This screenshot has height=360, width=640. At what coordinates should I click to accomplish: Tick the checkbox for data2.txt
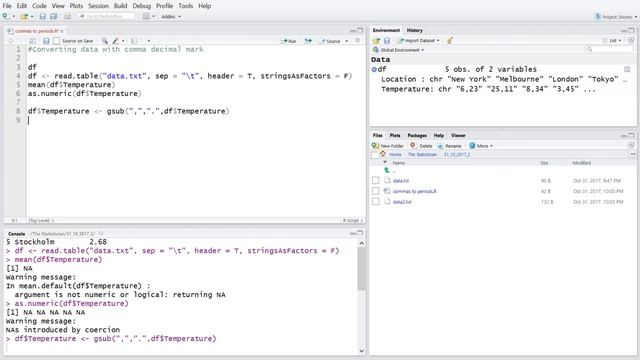376,202
